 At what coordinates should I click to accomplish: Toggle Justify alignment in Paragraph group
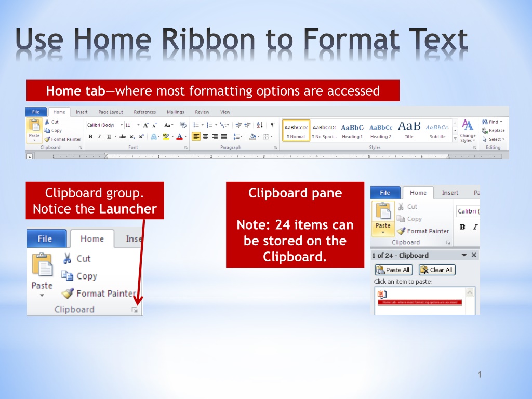coord(224,137)
